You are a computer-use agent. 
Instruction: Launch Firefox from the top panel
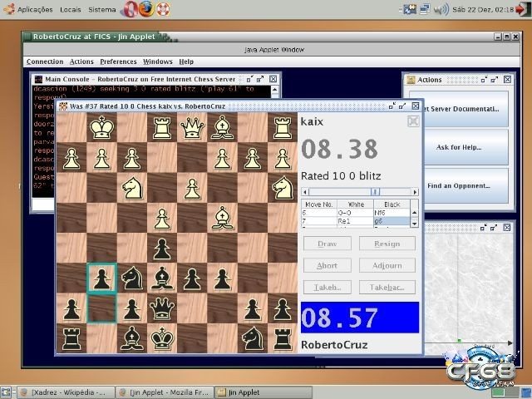(146, 9)
